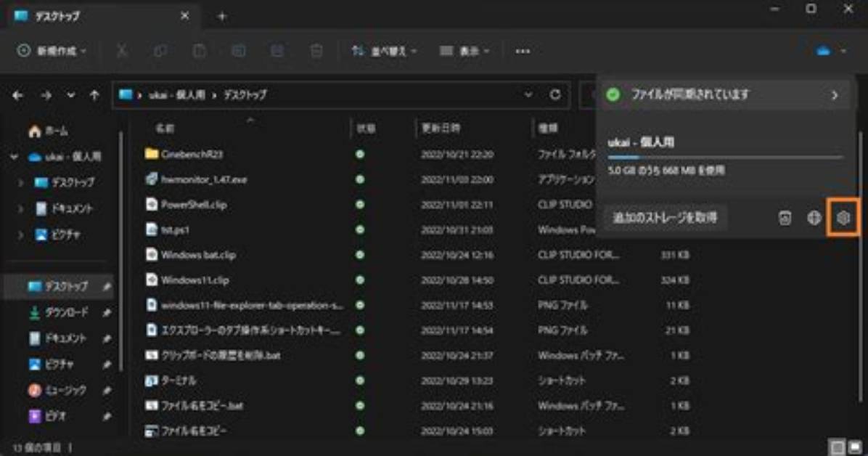Image resolution: width=868 pixels, height=456 pixels.
Task: Refresh the current folder view
Action: [x=555, y=94]
